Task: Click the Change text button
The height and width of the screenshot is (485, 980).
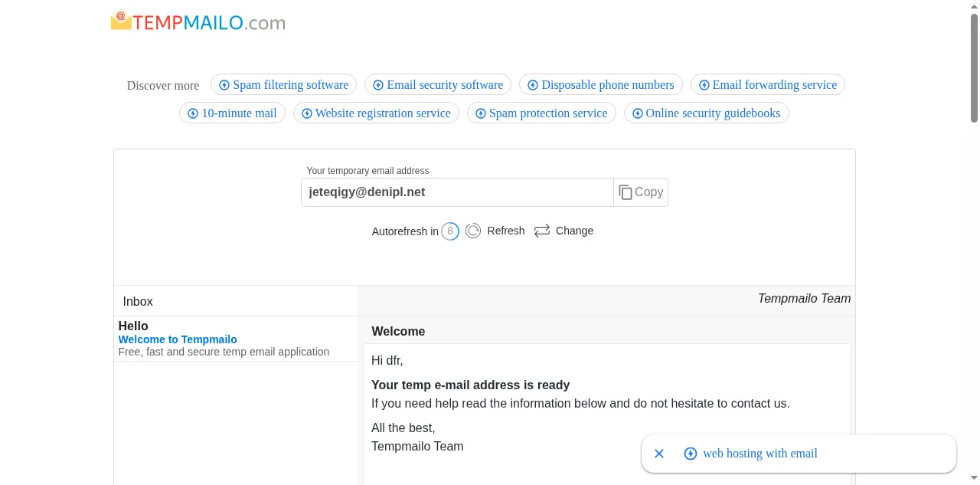Action: click(574, 231)
